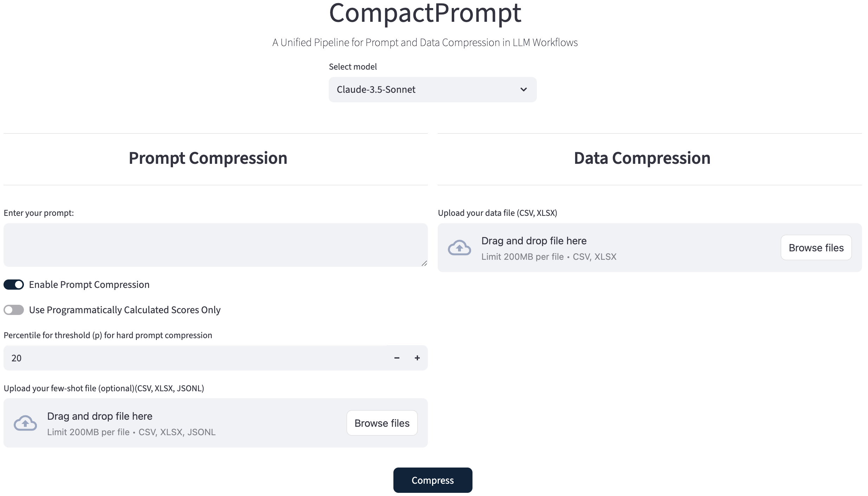Click the minus icon to decrease percentile
868x496 pixels.
[397, 358]
